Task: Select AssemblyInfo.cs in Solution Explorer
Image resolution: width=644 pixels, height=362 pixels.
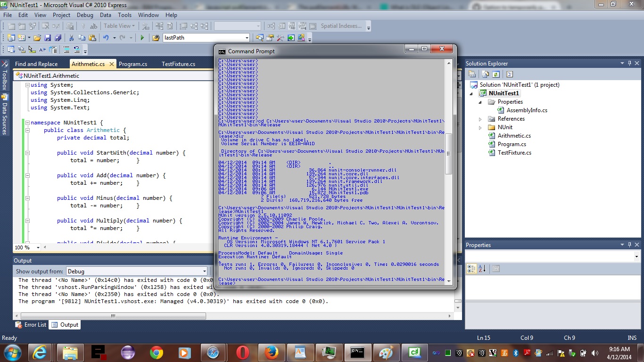Action: [x=527, y=110]
